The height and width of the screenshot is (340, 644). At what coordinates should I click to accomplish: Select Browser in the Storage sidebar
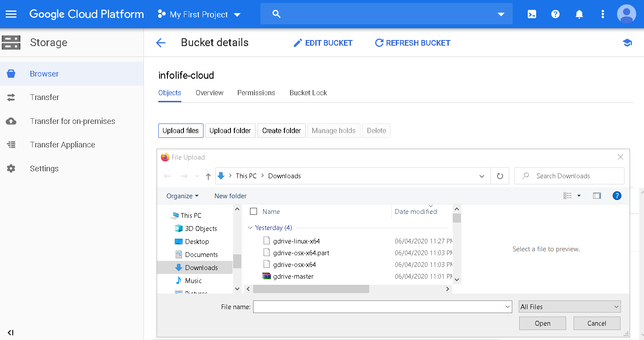[72, 74]
